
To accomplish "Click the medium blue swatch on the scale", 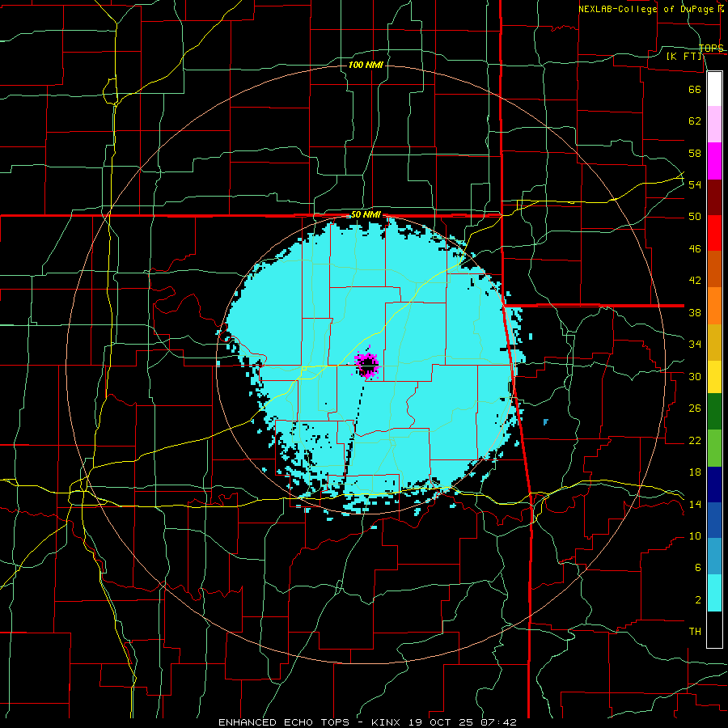I will coord(714,520).
